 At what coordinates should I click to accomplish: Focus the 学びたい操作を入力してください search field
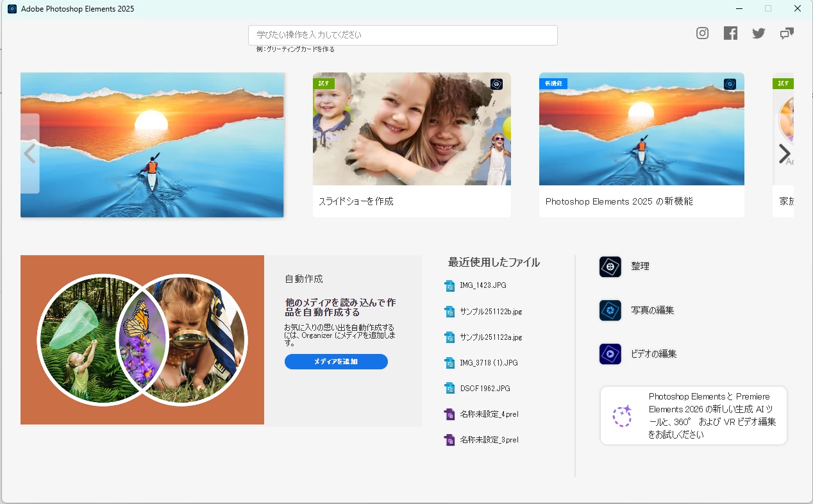[403, 35]
